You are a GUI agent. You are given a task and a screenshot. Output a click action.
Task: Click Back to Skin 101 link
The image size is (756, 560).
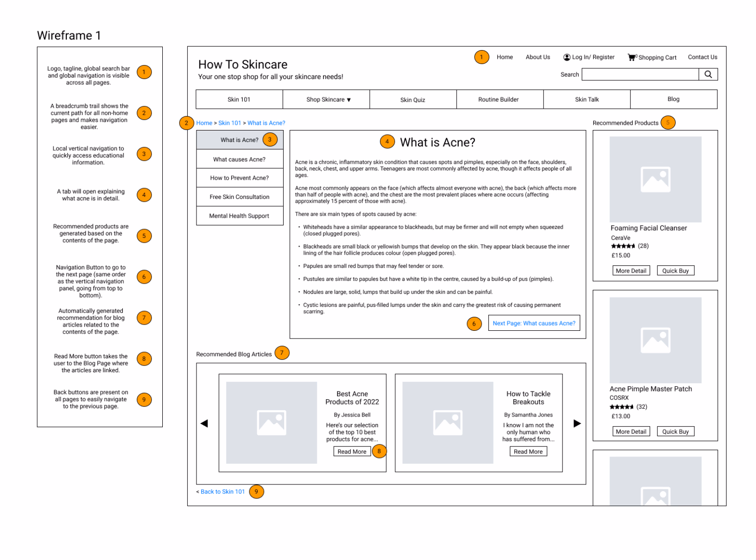click(x=223, y=492)
